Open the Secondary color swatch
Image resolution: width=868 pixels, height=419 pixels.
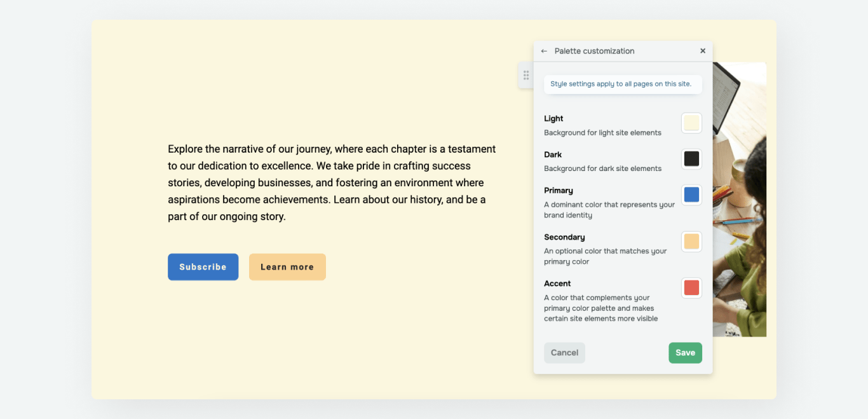[x=691, y=242]
